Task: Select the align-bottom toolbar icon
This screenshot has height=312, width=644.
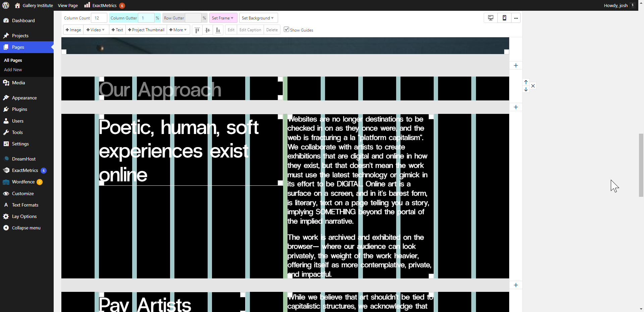Action: tap(218, 30)
